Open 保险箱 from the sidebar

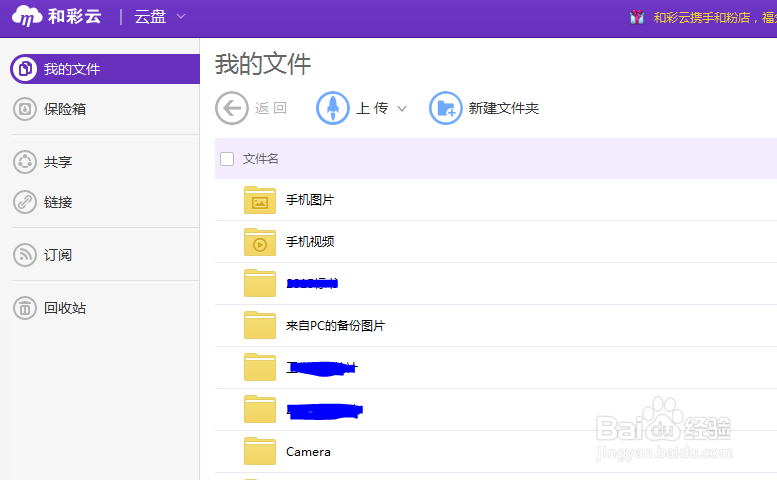pyautogui.click(x=65, y=109)
